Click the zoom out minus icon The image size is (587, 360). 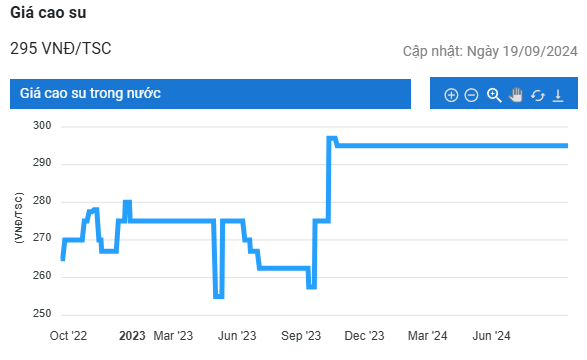click(x=471, y=95)
